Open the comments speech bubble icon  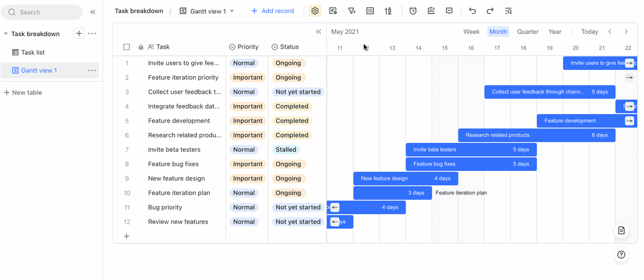point(449,11)
